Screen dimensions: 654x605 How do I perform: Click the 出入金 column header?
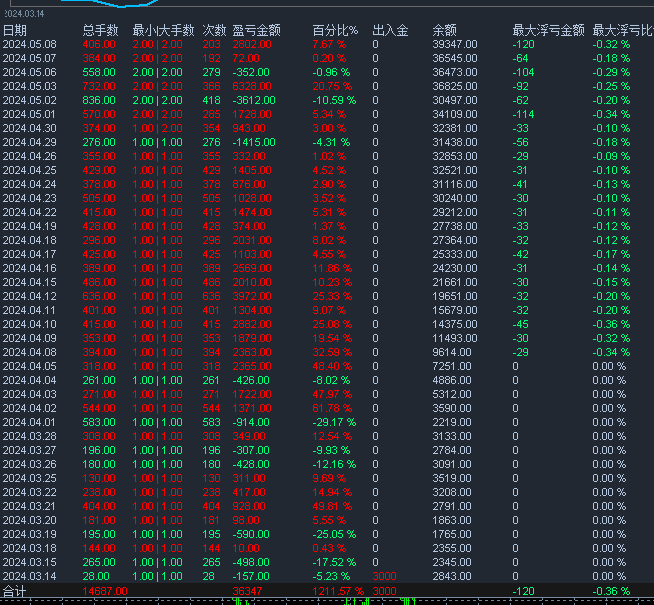[x=390, y=31]
